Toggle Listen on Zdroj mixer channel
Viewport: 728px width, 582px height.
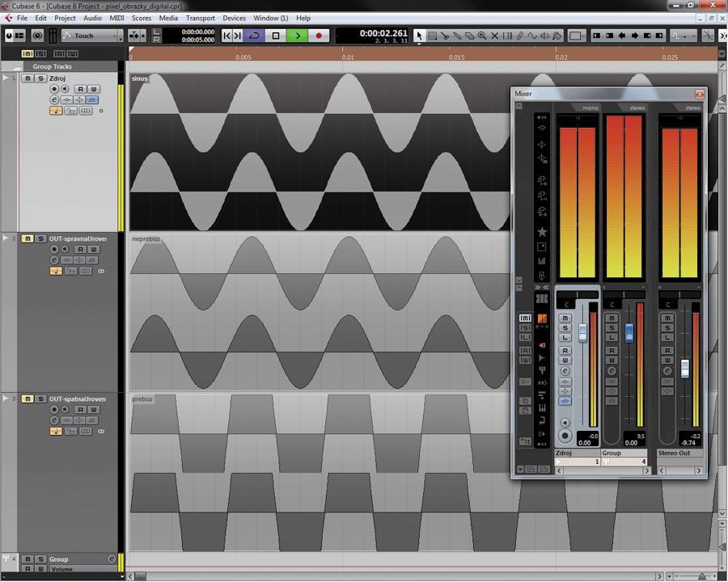click(565, 337)
